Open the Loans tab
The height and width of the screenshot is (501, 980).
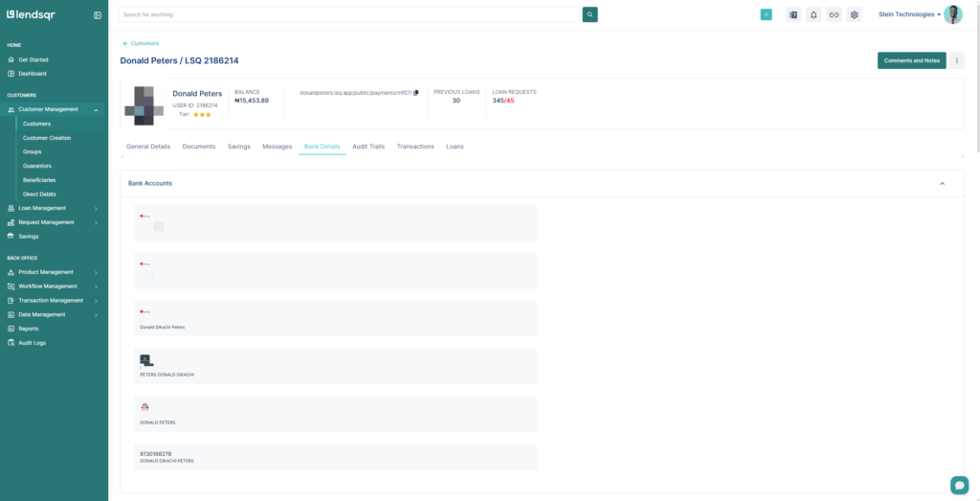click(x=455, y=147)
